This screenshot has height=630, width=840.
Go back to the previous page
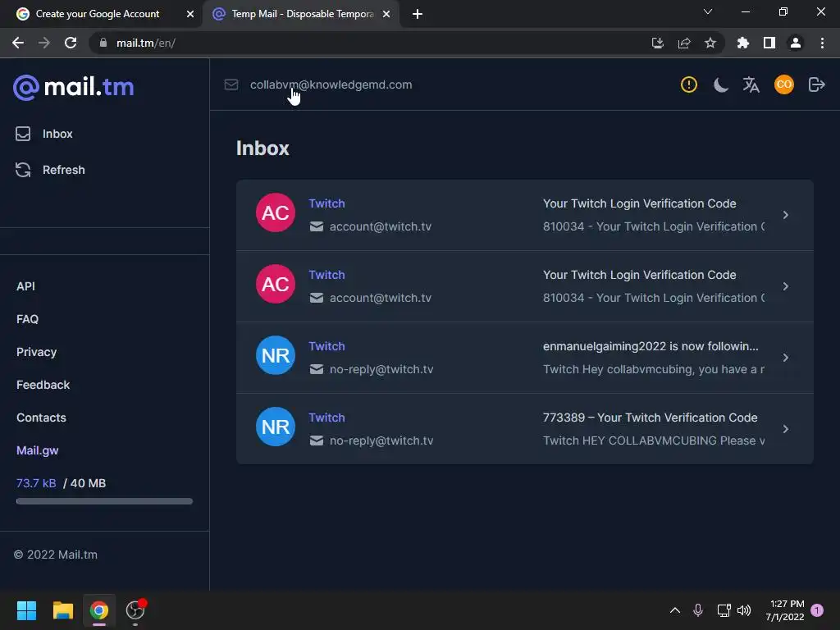point(18,43)
